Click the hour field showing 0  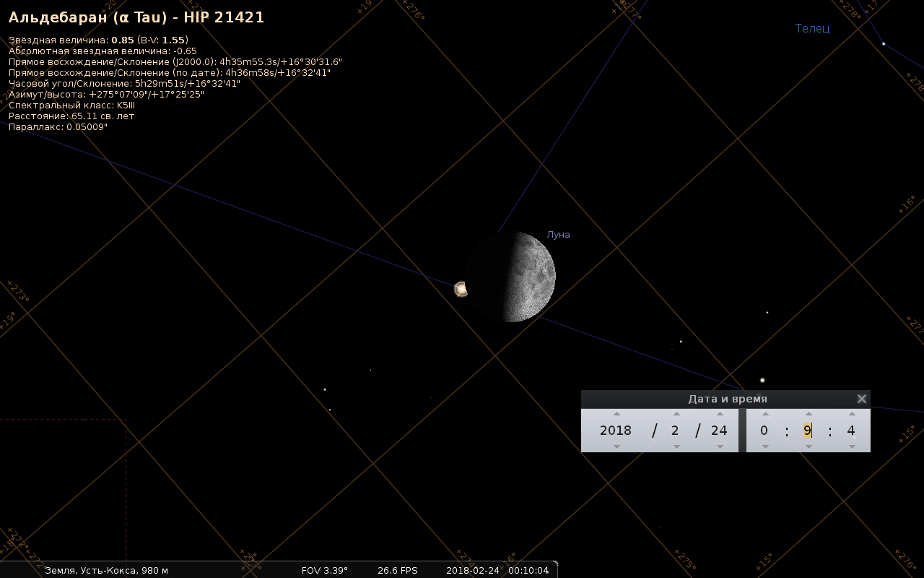[764, 431]
